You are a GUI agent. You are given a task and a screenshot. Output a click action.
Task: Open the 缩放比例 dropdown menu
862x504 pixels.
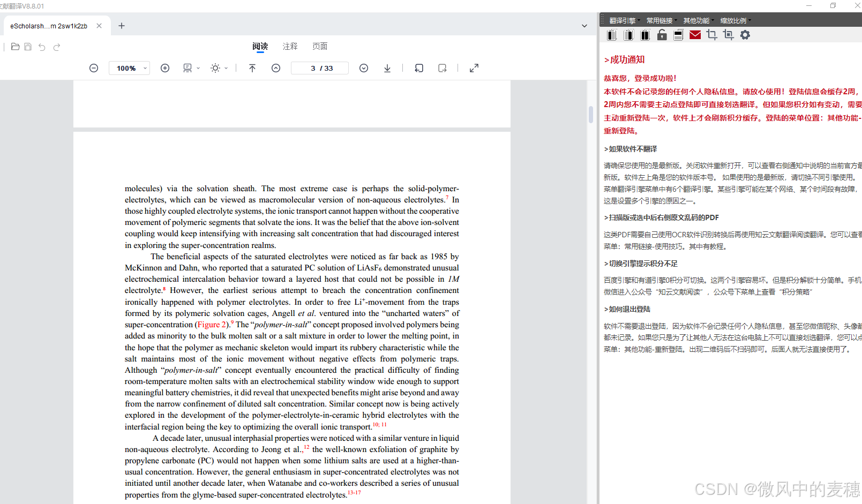tap(735, 20)
